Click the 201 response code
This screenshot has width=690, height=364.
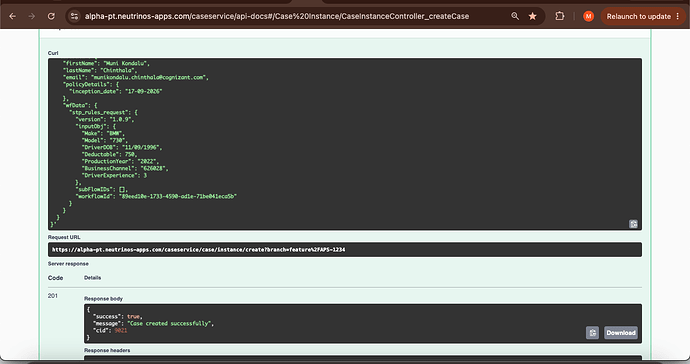pos(53,296)
